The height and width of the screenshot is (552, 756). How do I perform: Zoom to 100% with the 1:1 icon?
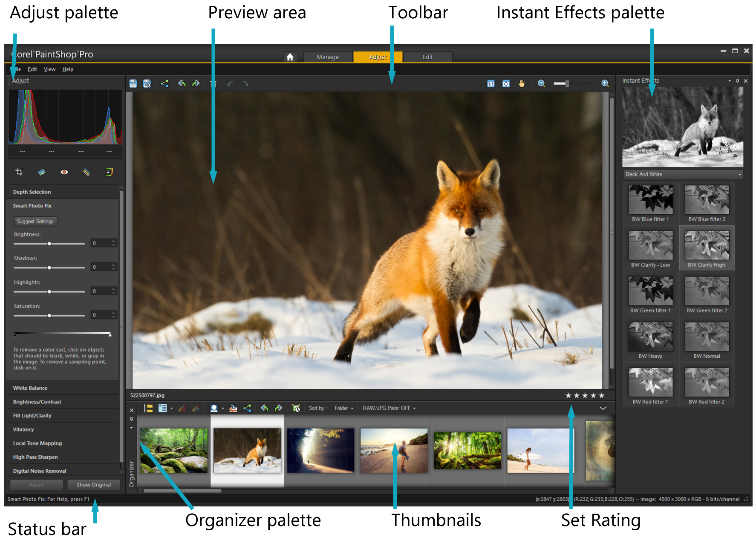(x=491, y=83)
